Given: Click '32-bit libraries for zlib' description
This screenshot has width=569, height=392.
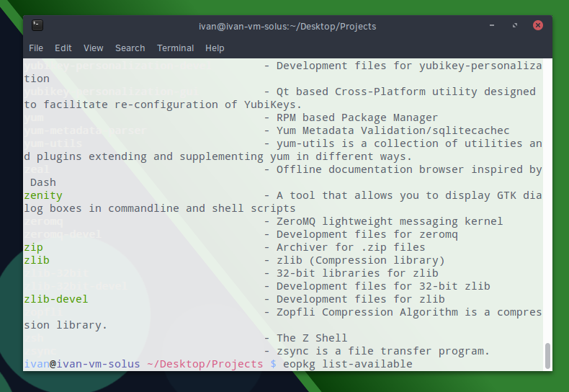Looking at the screenshot, I should point(357,273).
